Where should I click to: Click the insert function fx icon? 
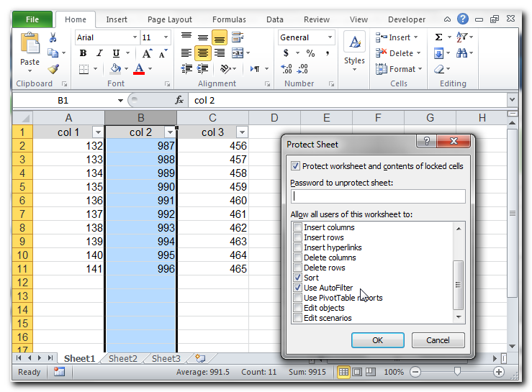(180, 101)
